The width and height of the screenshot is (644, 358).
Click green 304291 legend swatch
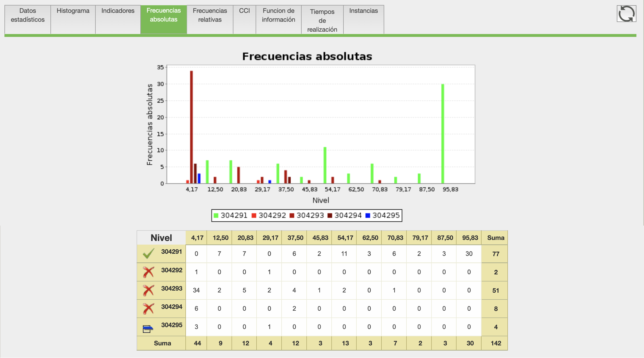216,215
